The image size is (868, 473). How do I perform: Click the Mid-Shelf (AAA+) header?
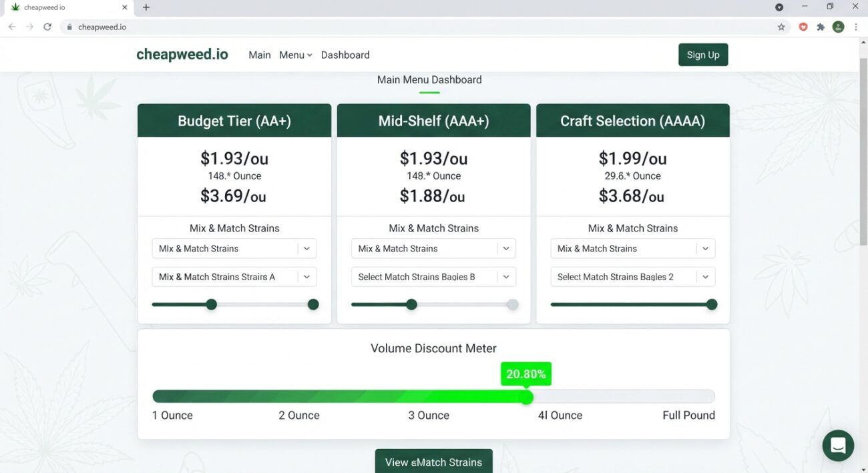tap(433, 121)
